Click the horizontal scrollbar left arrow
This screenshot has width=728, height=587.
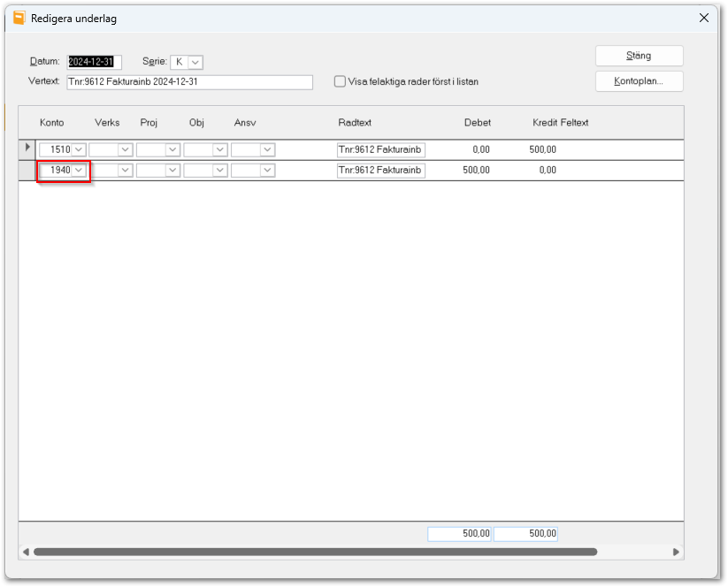(26, 552)
